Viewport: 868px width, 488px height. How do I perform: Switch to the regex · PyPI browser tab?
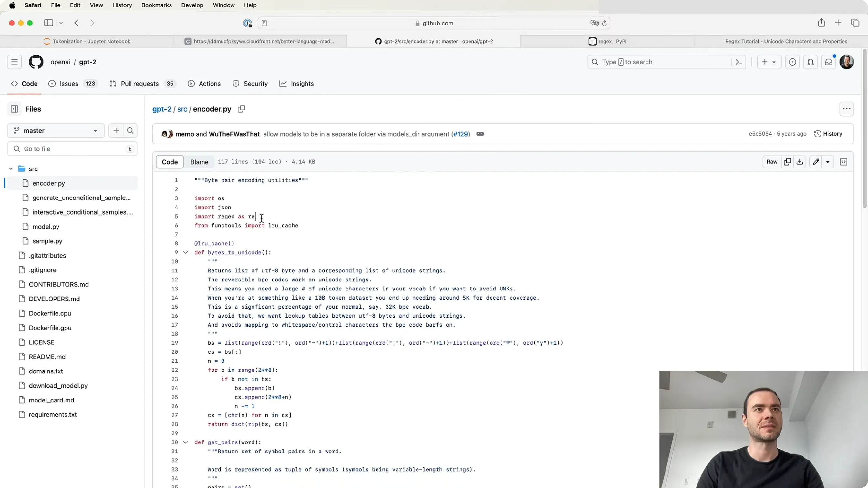click(607, 41)
